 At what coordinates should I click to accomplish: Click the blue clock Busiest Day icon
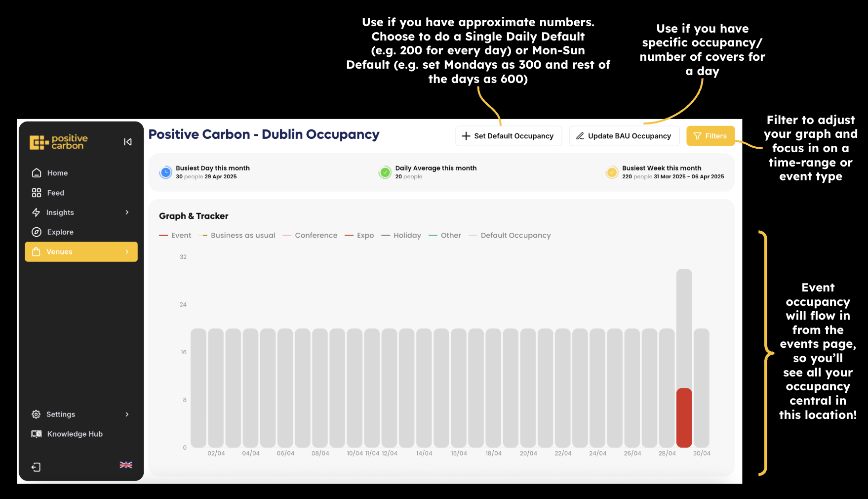(x=166, y=172)
